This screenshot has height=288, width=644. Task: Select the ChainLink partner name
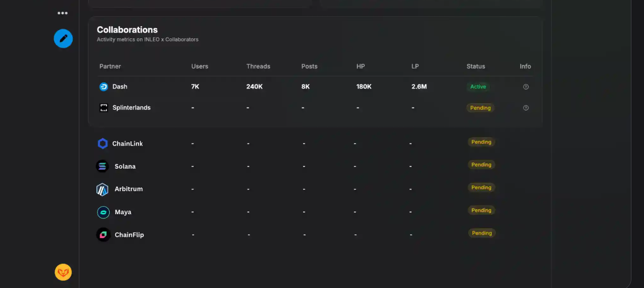coord(127,143)
